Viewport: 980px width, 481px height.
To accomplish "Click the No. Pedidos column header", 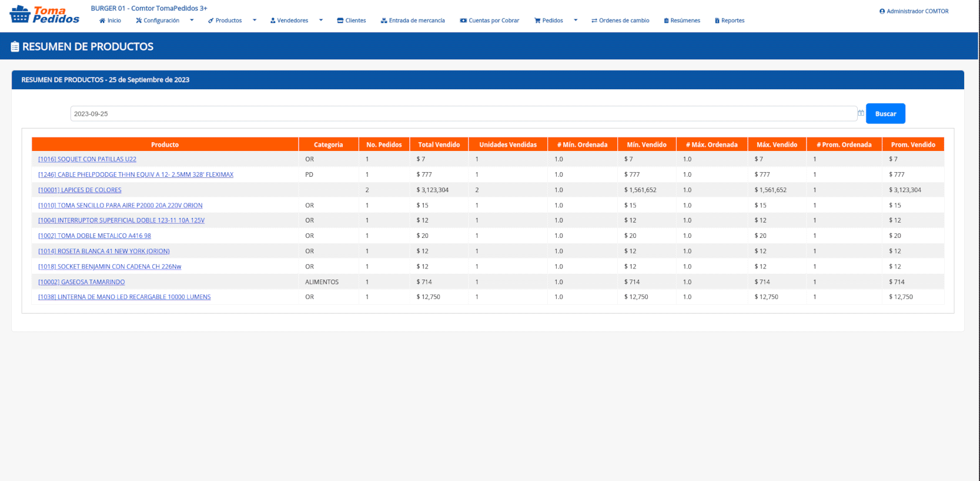I will 384,144.
